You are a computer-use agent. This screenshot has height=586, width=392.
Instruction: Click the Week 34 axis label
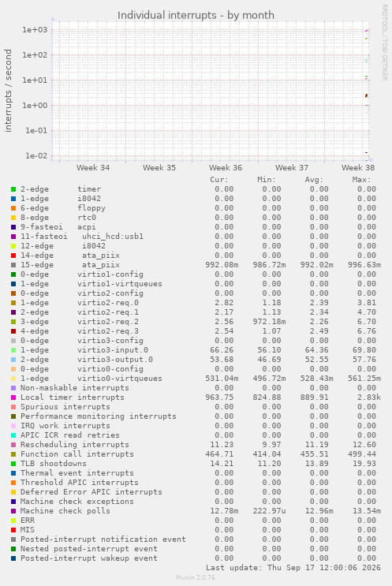(x=93, y=168)
